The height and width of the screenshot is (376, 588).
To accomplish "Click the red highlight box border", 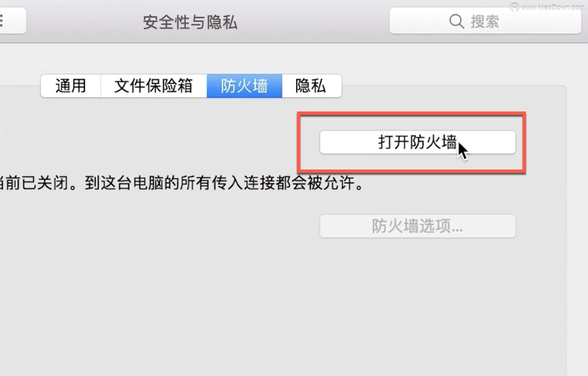I will tap(411, 113).
